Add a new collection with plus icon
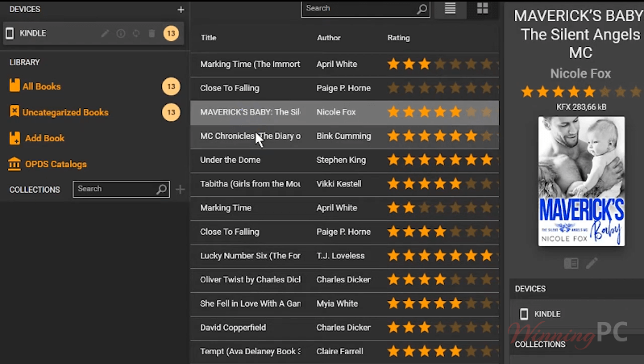This screenshot has height=364, width=644. point(180,189)
